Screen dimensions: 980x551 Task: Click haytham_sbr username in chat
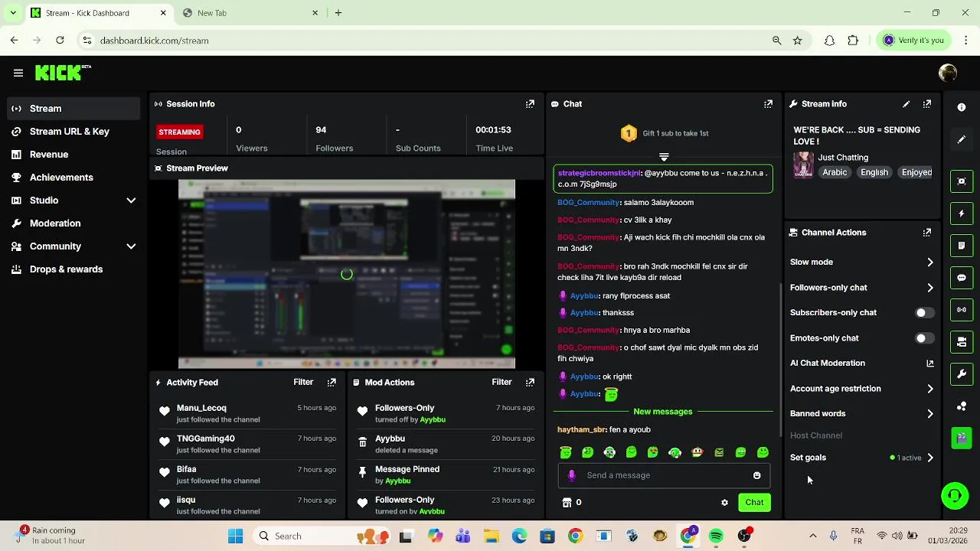click(581, 430)
